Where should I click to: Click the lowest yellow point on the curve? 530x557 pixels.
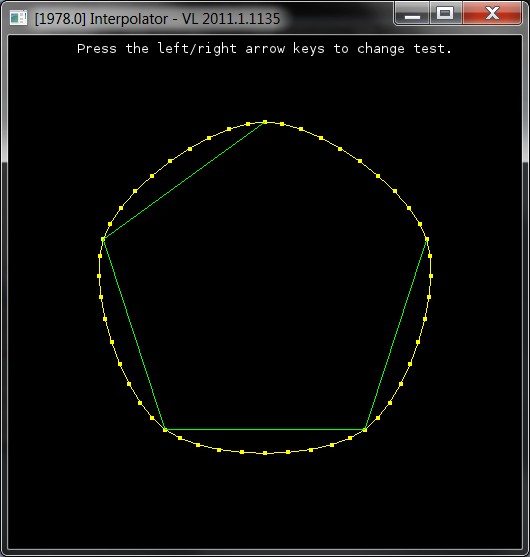pyautogui.click(x=265, y=453)
